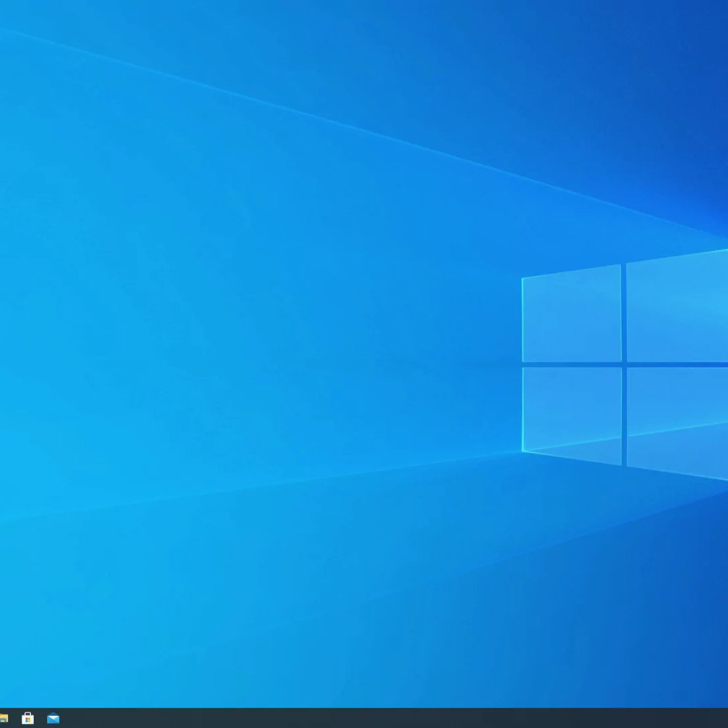Launch the Mail app from taskbar
The height and width of the screenshot is (728, 728).
pyautogui.click(x=53, y=719)
